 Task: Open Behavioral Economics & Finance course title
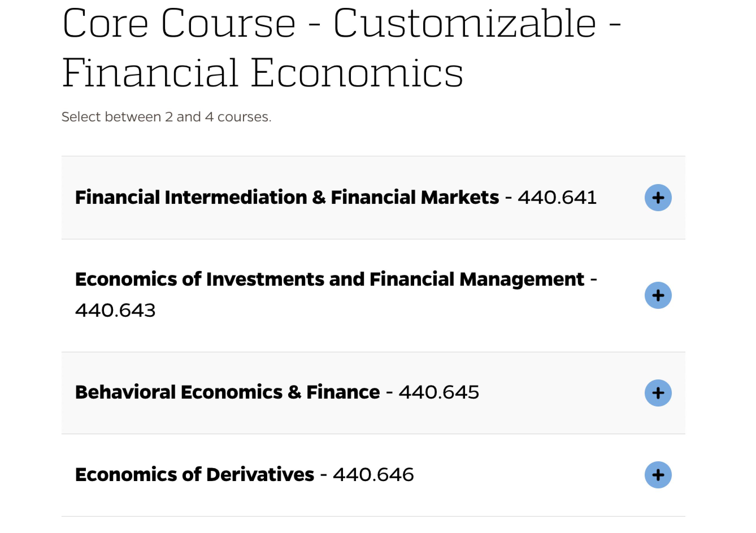coord(227,392)
